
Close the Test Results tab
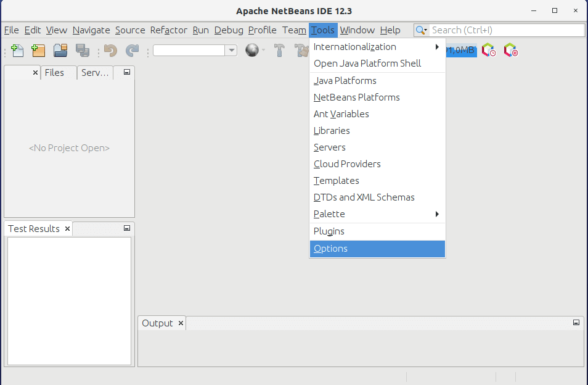pyautogui.click(x=68, y=228)
